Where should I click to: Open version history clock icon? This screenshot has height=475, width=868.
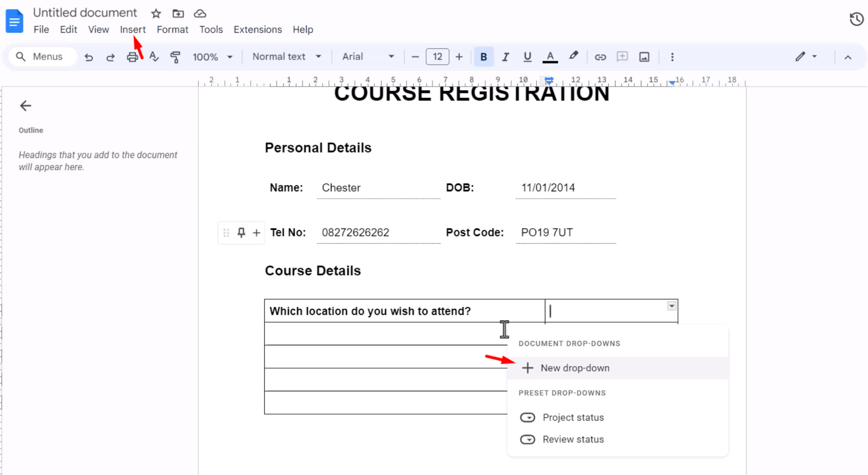point(856,19)
